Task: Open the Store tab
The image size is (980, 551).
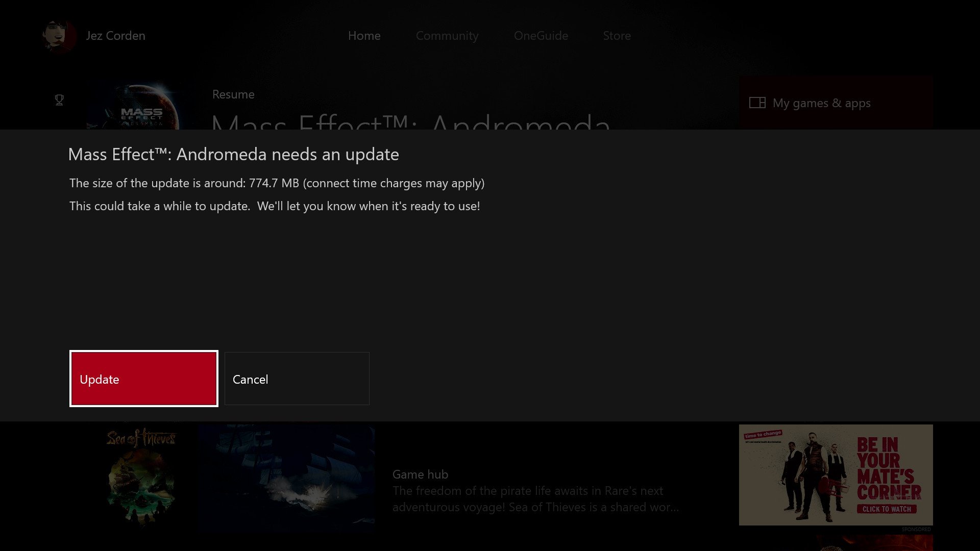Action: [617, 36]
